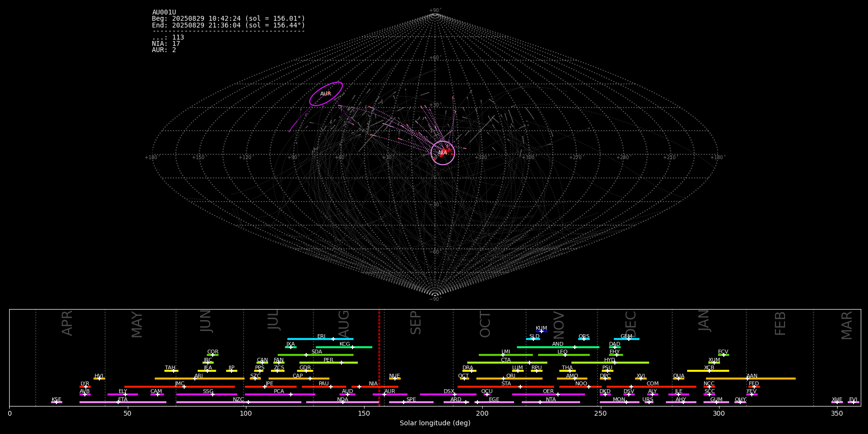Screen dimensions: 868x434
Task: Click the GEM shower label in timeline
Action: [x=626, y=337]
